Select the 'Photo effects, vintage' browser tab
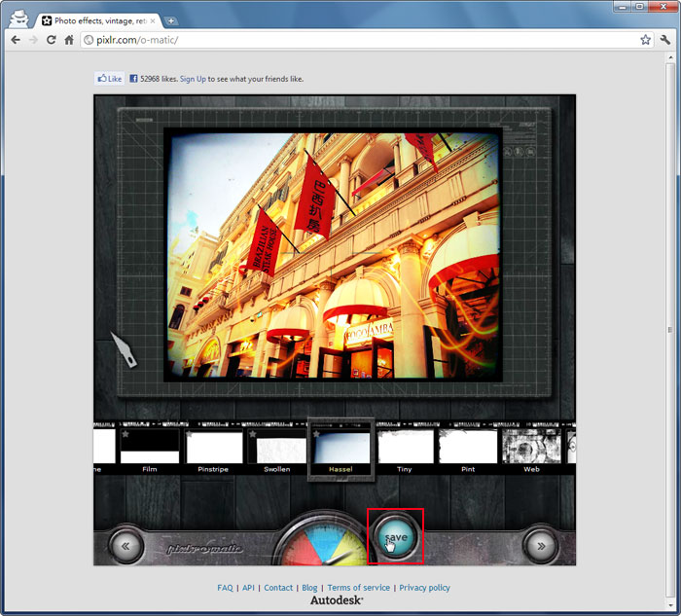This screenshot has height=616, width=681. [x=99, y=20]
